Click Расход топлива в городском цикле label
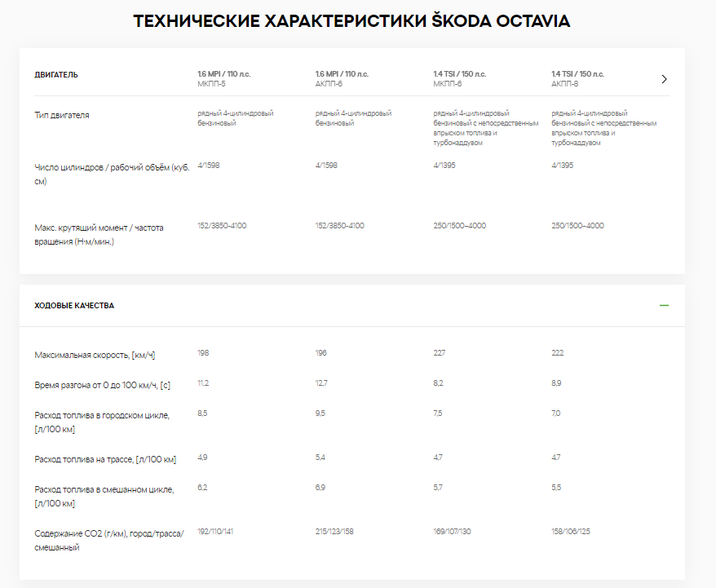716x588 pixels. click(x=102, y=422)
